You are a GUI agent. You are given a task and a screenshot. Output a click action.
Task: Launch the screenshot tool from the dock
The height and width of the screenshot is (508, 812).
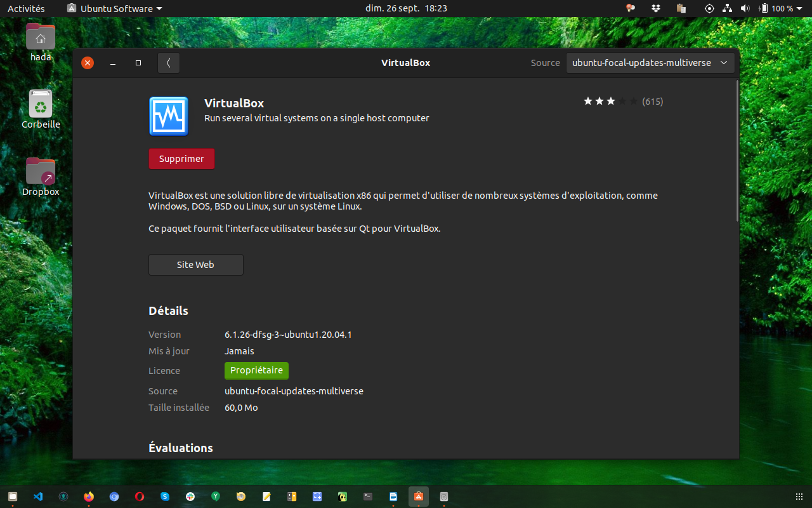coord(317,497)
